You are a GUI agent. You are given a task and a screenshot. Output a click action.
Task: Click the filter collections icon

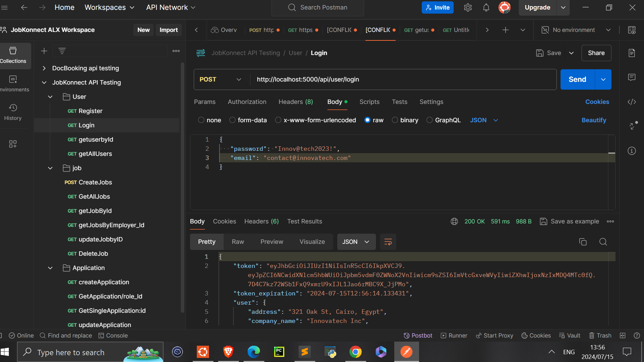(62, 51)
